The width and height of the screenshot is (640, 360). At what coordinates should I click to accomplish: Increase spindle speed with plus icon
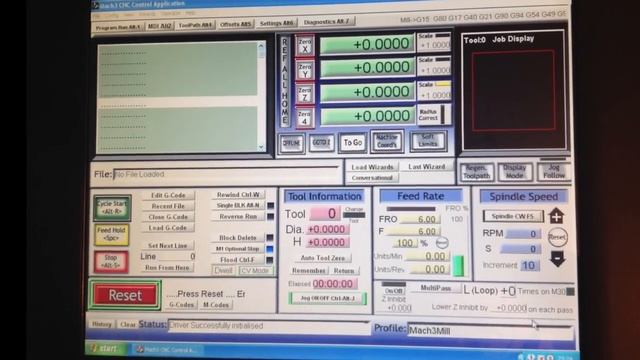[x=556, y=215]
